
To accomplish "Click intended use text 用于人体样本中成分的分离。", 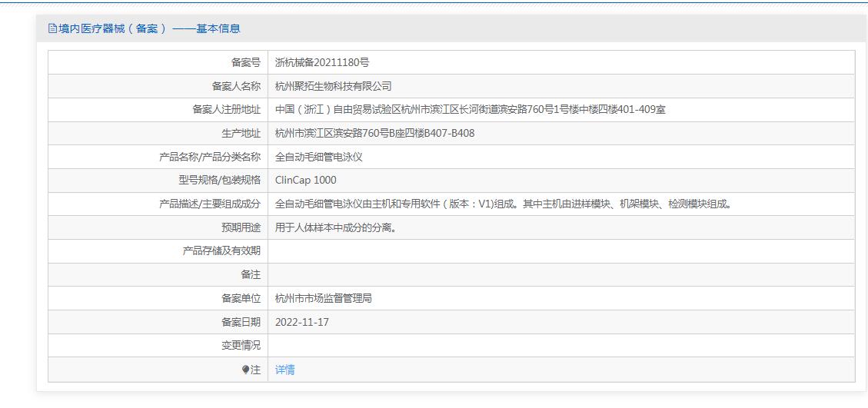I will point(337,227).
